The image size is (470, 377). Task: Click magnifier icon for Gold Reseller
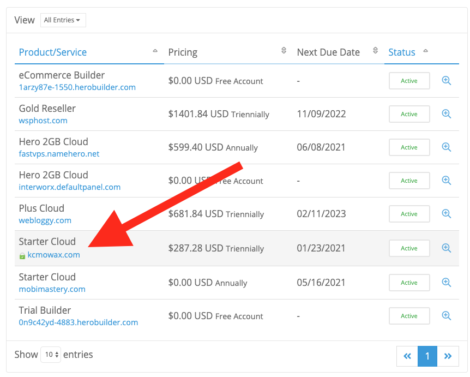(446, 114)
